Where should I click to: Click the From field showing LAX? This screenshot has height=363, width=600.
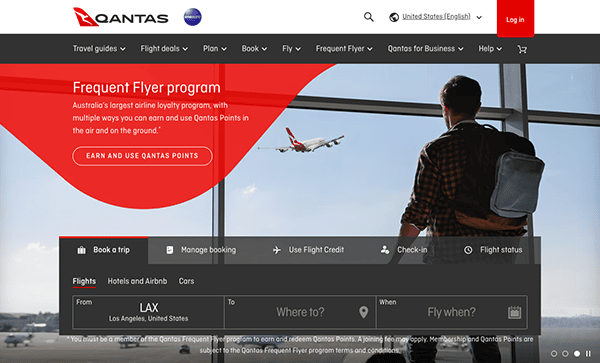[148, 312]
